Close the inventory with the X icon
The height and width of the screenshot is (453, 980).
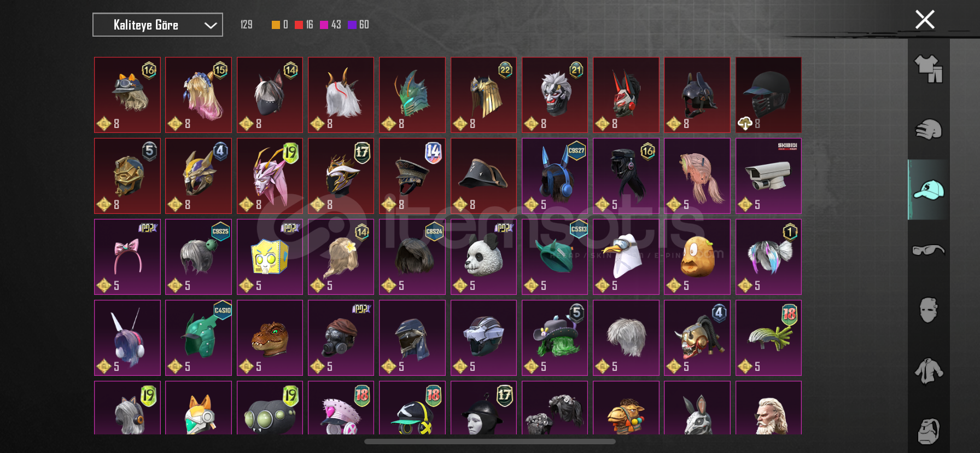925,20
